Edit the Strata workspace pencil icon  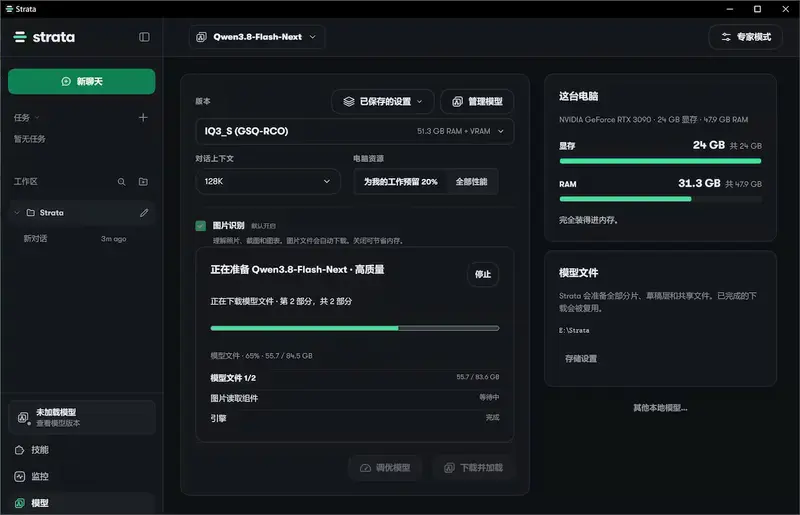[144, 213]
